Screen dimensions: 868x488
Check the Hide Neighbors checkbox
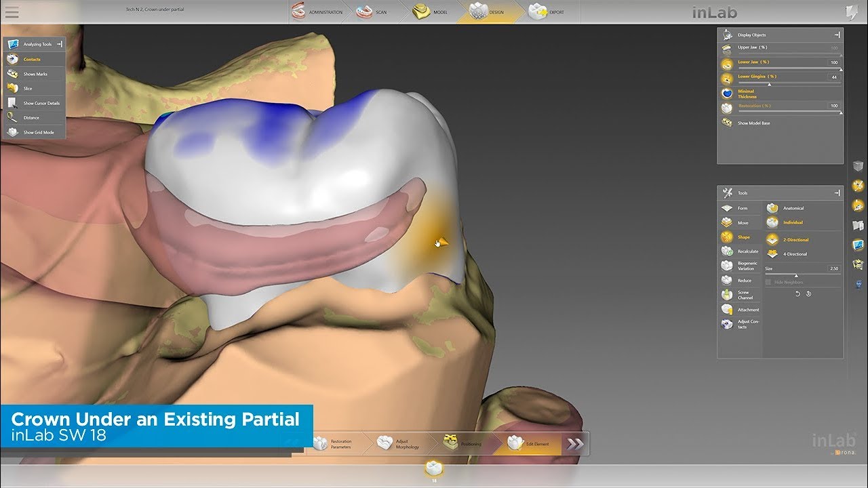point(768,282)
